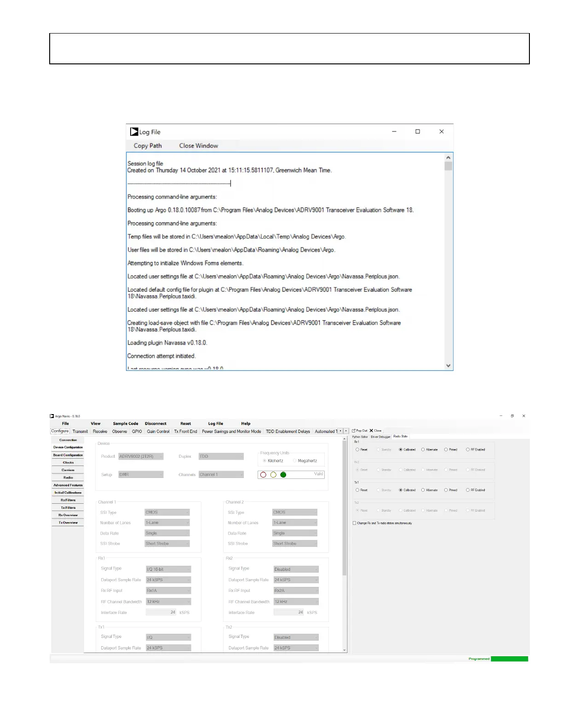The image size is (563, 728).
Task: Open Rx1 RF Channel Bandwidth dropdown
Action: click(x=168, y=602)
